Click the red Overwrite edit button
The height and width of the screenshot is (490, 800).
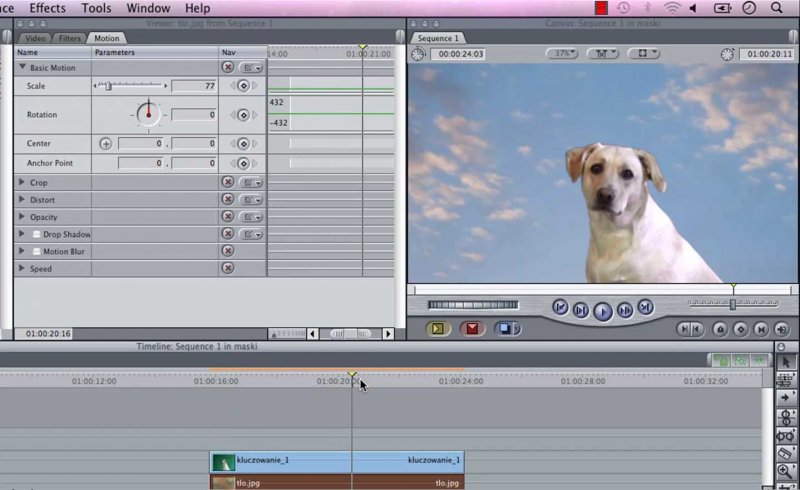click(473, 328)
